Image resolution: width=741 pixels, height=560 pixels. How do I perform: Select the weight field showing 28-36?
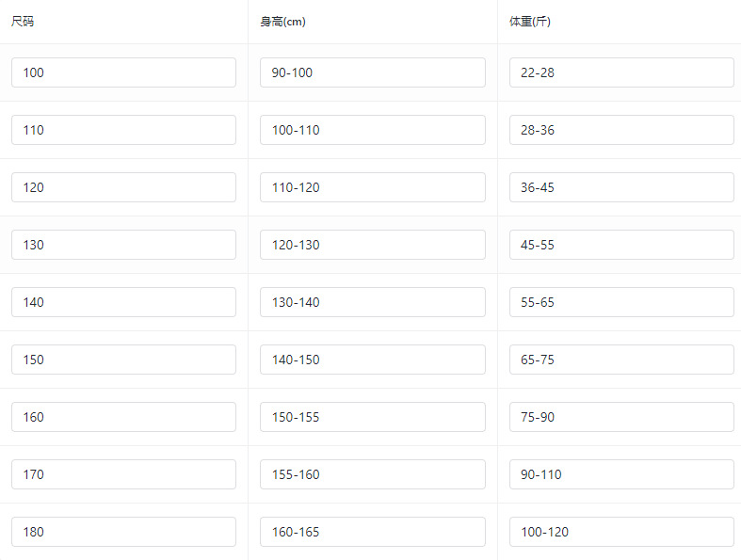[x=621, y=130]
